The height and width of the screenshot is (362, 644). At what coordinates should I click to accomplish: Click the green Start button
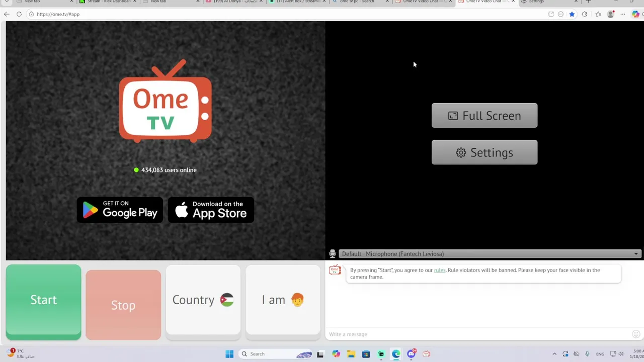43,302
